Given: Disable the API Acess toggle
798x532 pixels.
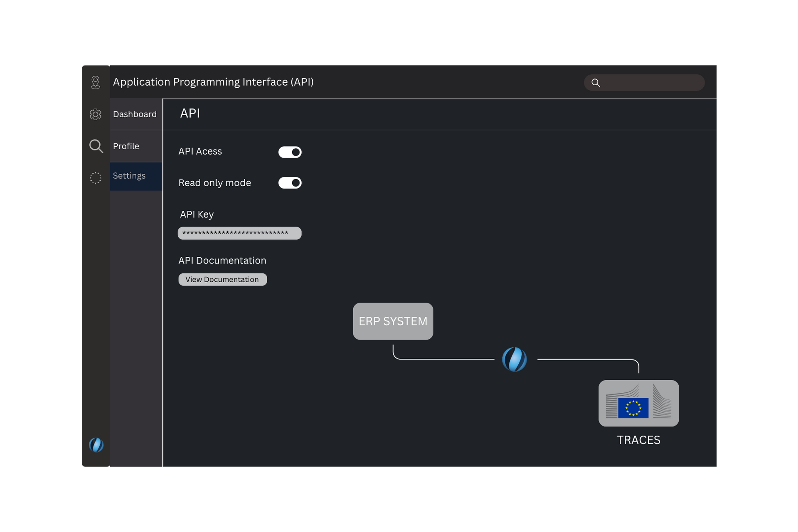Looking at the screenshot, I should pyautogui.click(x=290, y=152).
